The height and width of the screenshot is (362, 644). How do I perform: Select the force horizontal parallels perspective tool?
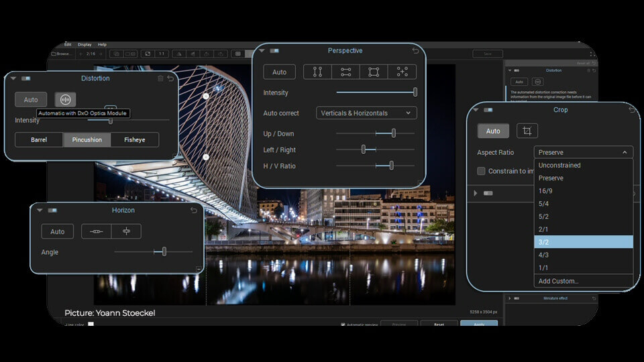(346, 72)
